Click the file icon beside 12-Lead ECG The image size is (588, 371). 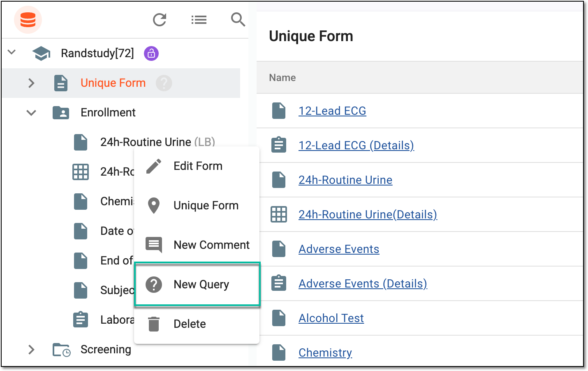pyautogui.click(x=279, y=111)
